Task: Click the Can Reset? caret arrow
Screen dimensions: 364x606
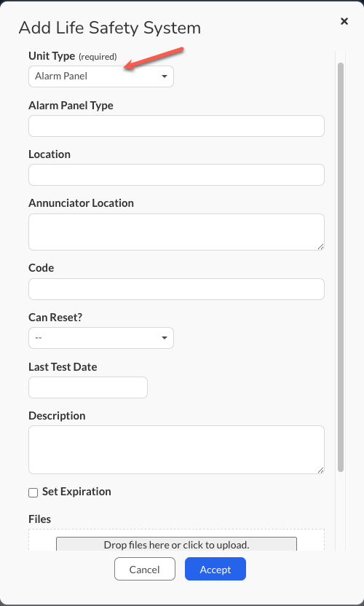Action: 165,338
